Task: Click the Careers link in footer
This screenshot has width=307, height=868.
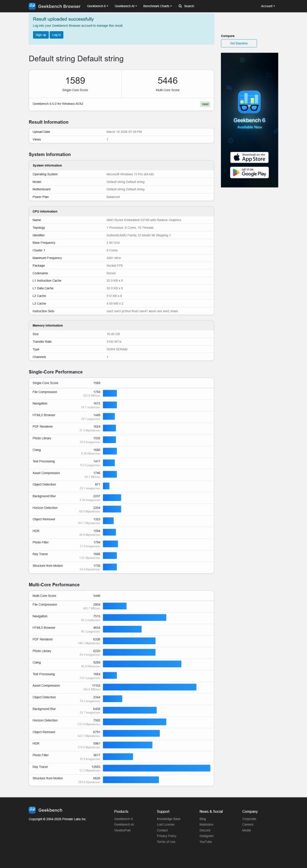Action: coord(248,825)
